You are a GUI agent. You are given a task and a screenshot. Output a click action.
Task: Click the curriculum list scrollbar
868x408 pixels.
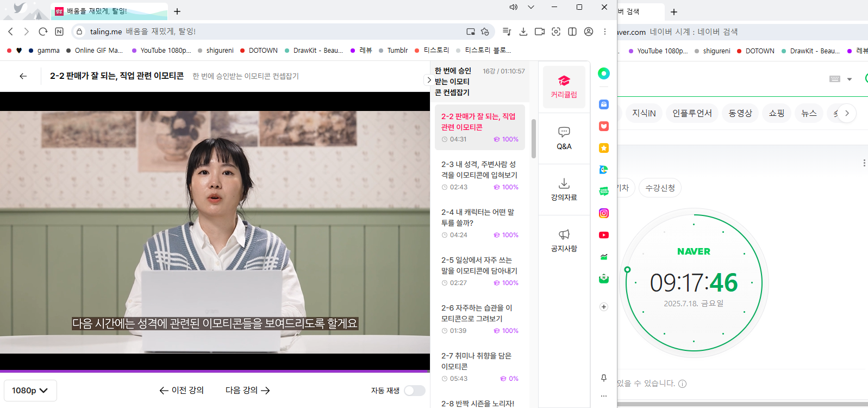(534, 139)
